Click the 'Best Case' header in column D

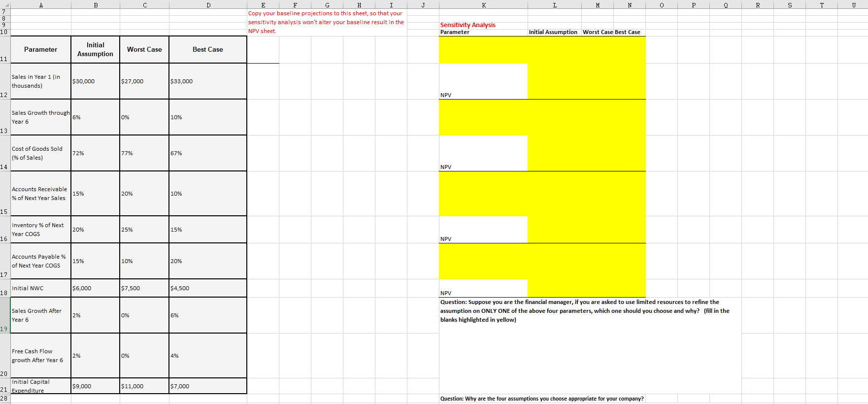[208, 49]
